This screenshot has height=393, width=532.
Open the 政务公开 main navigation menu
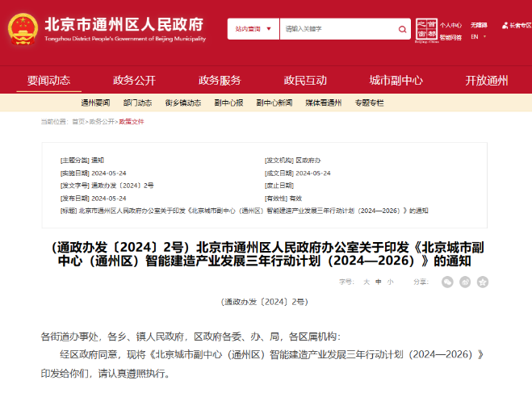click(134, 80)
